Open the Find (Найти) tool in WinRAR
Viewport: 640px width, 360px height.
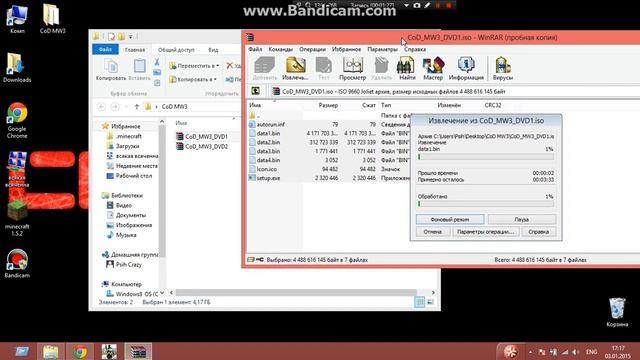tap(406, 68)
